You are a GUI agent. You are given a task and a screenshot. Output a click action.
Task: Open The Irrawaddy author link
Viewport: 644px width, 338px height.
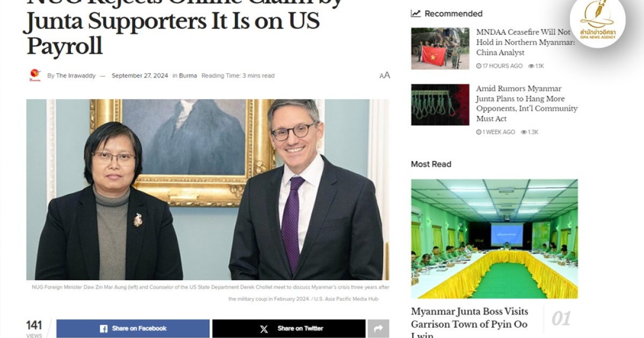[x=76, y=76]
